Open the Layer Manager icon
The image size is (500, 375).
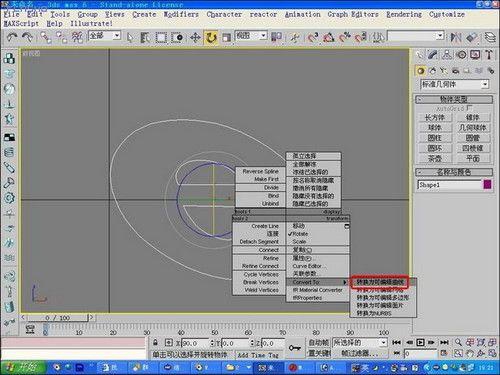pos(490,37)
